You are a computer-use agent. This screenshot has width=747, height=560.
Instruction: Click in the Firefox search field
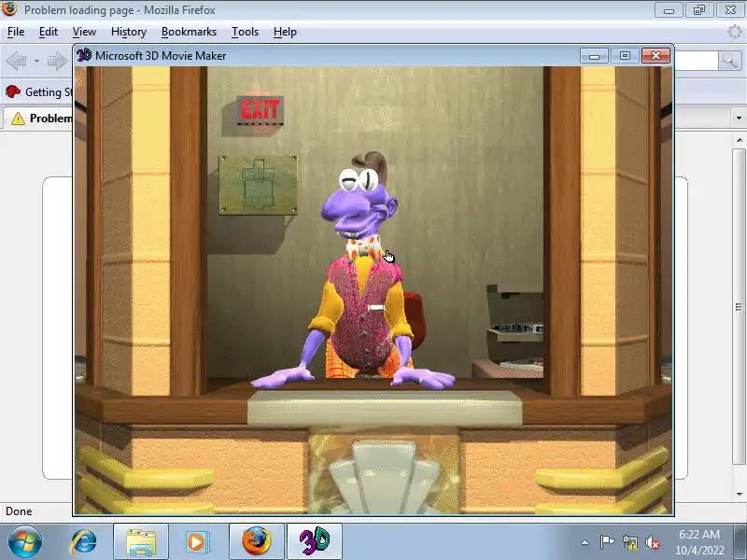(x=696, y=61)
